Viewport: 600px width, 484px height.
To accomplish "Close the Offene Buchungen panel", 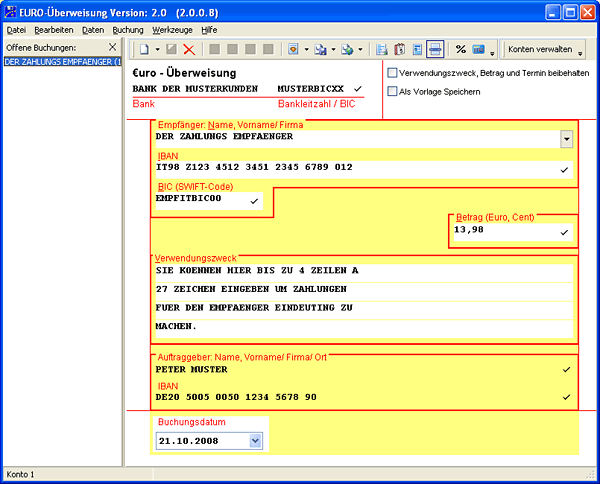I will pyautogui.click(x=112, y=47).
